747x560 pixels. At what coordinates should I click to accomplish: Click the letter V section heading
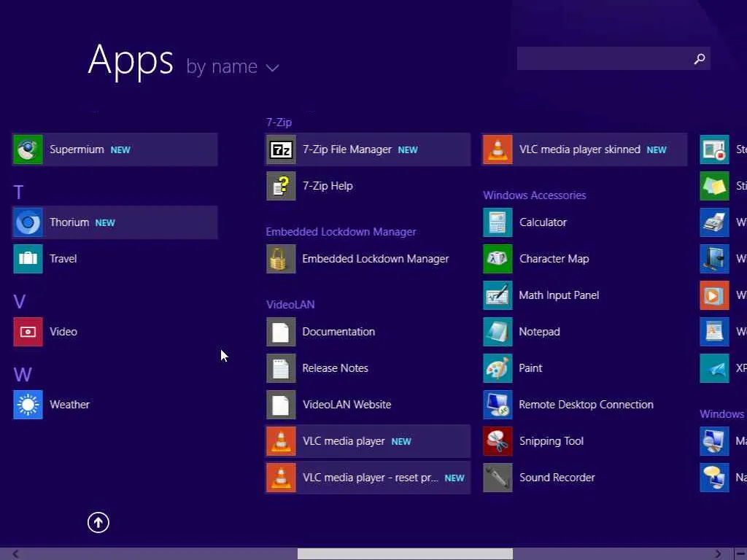pos(20,302)
